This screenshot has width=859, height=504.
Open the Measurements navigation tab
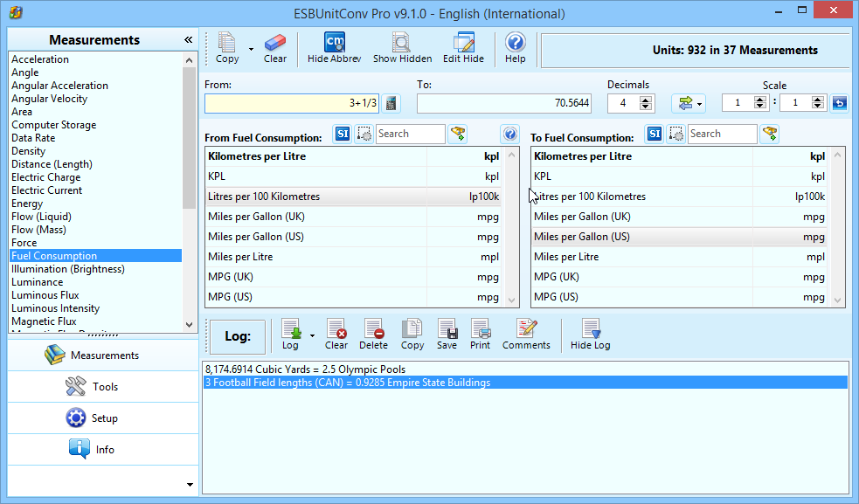click(103, 355)
